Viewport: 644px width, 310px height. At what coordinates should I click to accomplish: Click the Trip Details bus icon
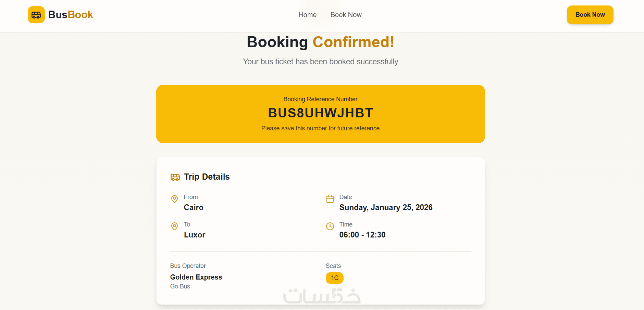(175, 177)
